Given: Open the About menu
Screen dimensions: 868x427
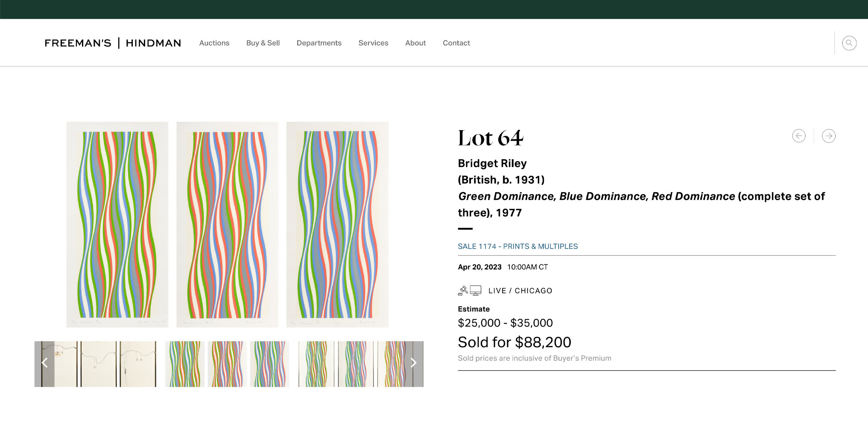Looking at the screenshot, I should click(415, 43).
